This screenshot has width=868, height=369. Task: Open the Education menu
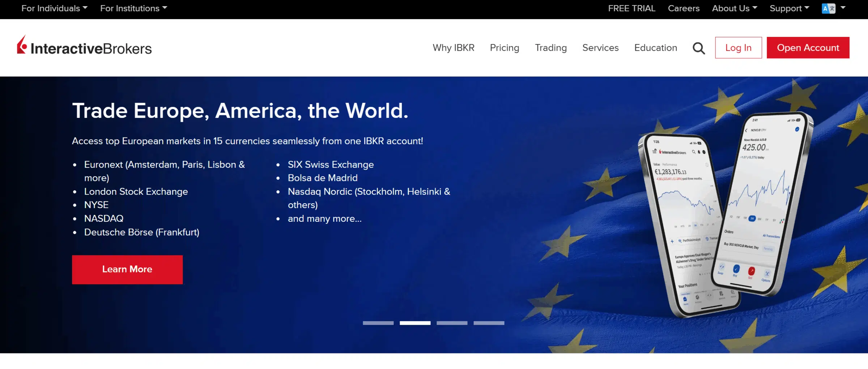coord(656,48)
